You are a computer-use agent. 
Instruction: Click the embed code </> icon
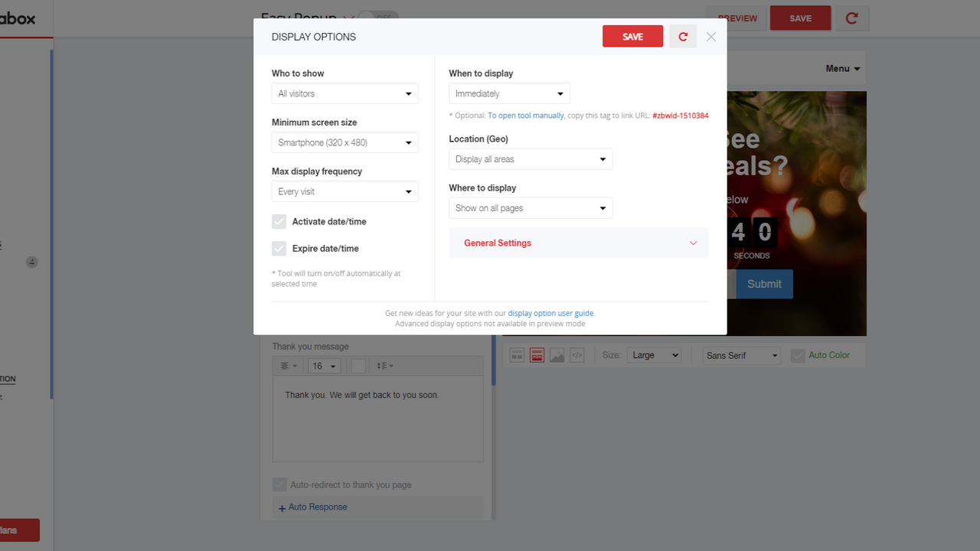(x=577, y=354)
